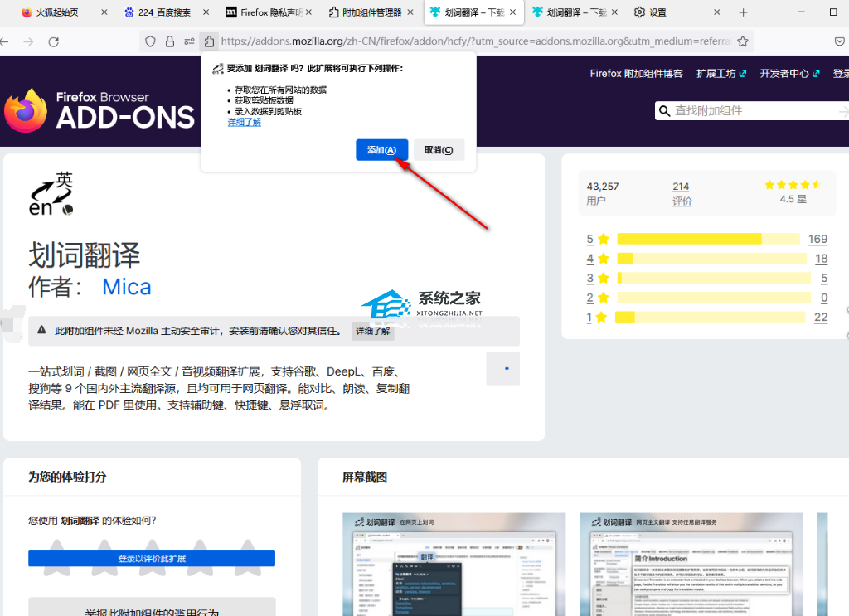The image size is (849, 616).
Task: Click 详细了解 in the security warning notice
Action: pyautogui.click(x=372, y=331)
